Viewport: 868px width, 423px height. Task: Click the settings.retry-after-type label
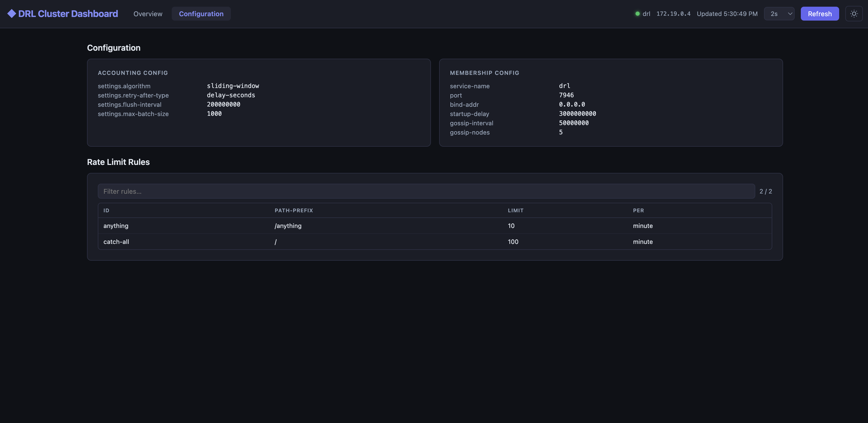pyautogui.click(x=133, y=95)
